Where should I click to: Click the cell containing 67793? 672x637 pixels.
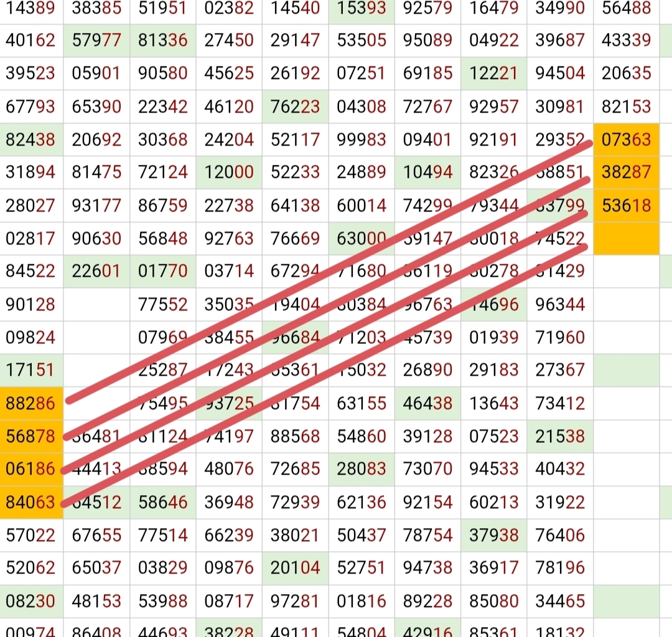point(30,106)
